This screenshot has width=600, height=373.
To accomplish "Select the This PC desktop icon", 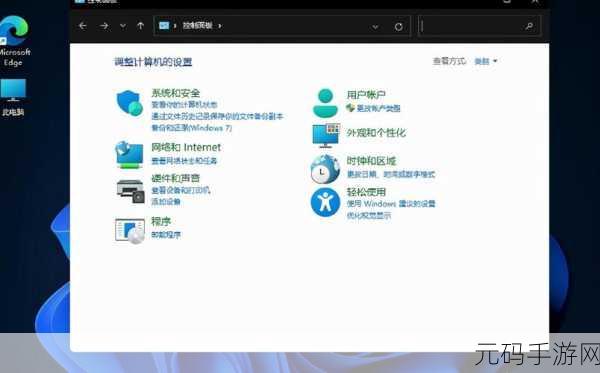I will 13,97.
